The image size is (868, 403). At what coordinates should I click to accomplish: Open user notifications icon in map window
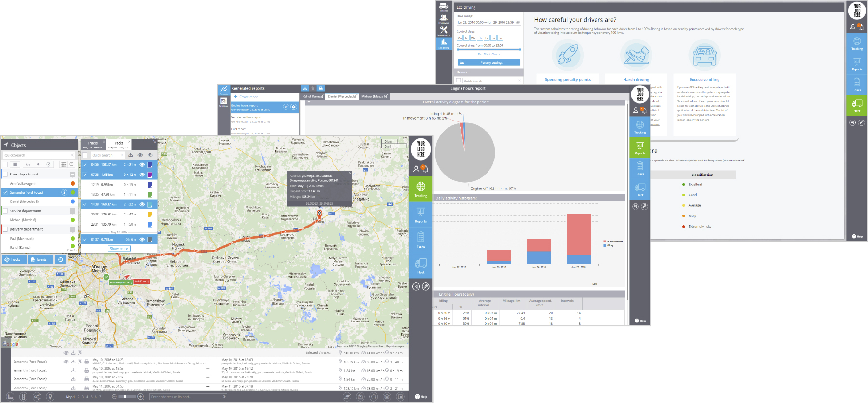point(425,169)
